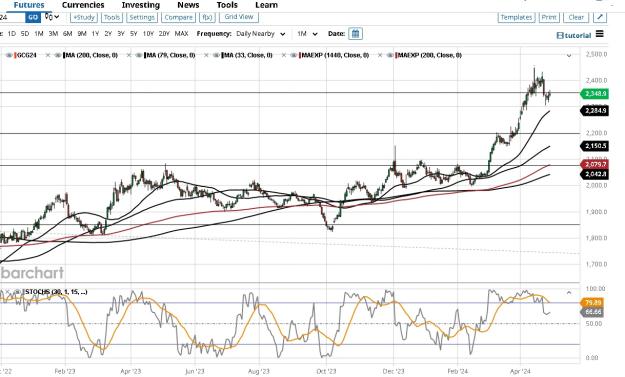This screenshot has width=625, height=377.
Task: Open the Futures tab
Action: (29, 5)
